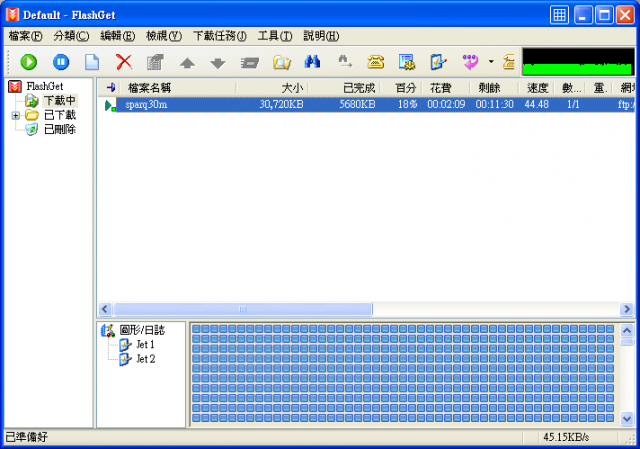Viewport: 640px width, 449px height.
Task: Sort by 大小 column header
Action: click(272, 88)
